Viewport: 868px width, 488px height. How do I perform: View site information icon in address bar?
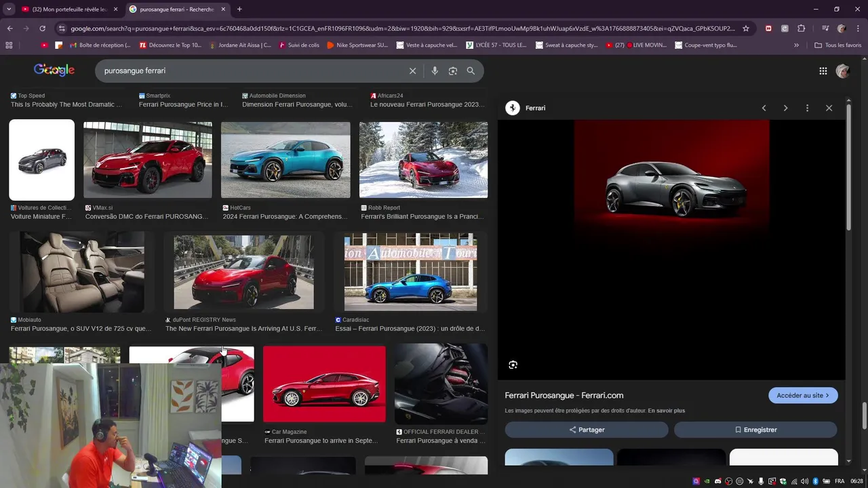click(62, 28)
